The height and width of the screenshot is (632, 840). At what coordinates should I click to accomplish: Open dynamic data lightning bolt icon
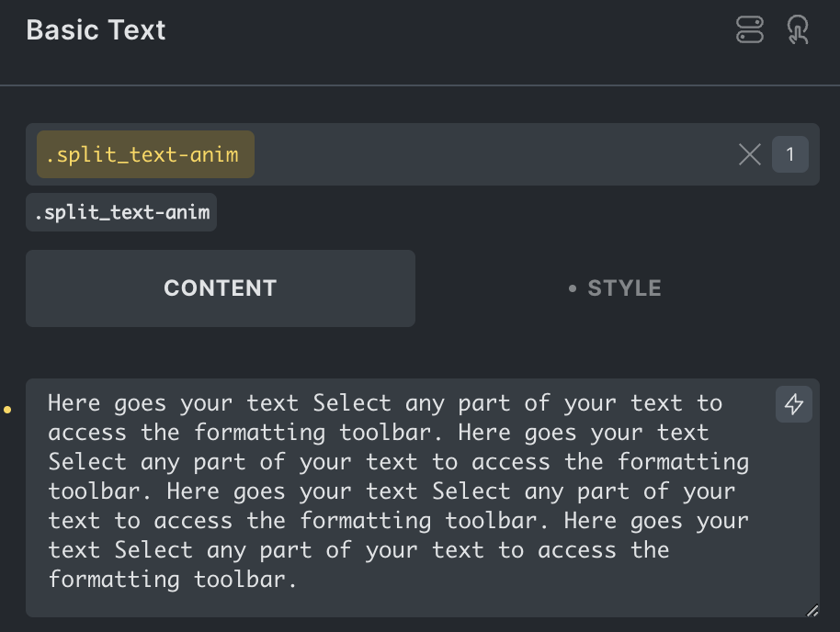tap(793, 404)
